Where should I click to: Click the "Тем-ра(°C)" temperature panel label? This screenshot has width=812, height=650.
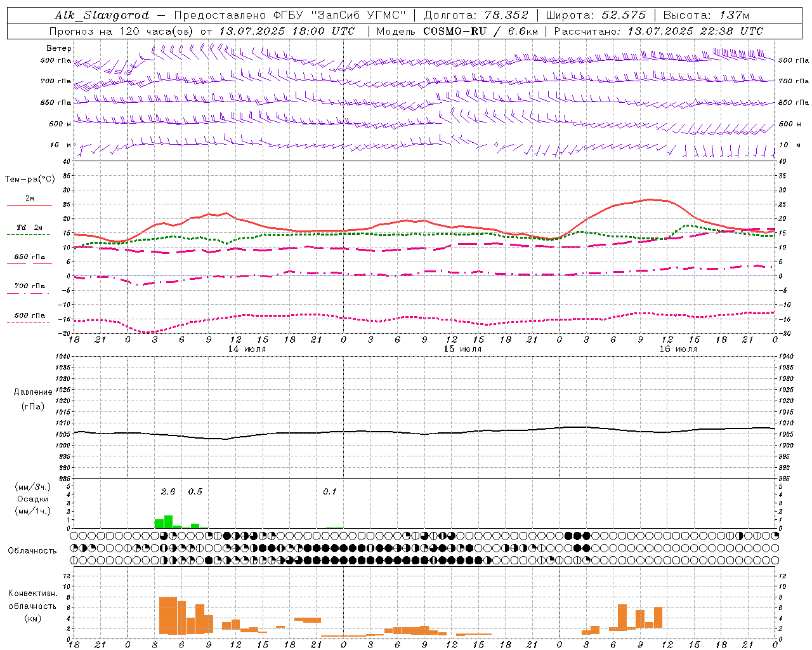[30, 180]
